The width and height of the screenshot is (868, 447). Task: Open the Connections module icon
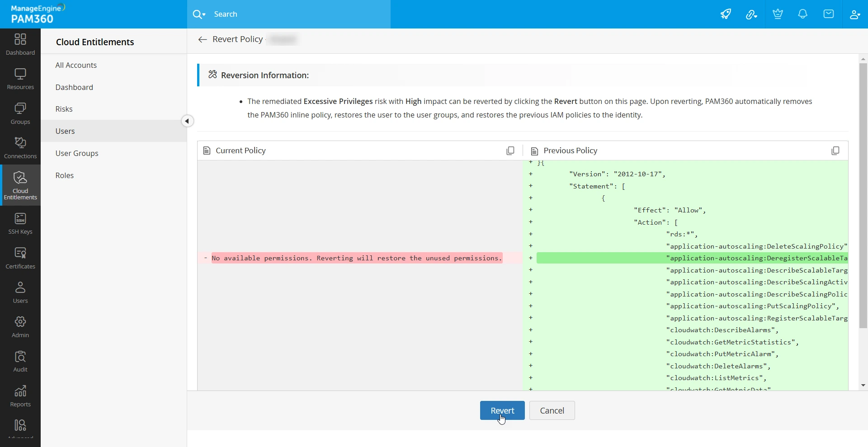click(20, 148)
